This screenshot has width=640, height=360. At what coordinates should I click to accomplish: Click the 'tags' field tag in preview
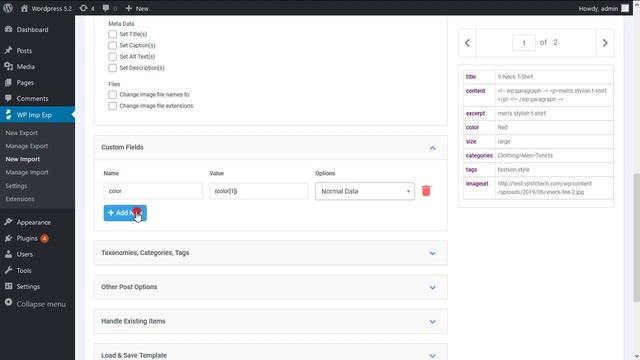(x=471, y=169)
